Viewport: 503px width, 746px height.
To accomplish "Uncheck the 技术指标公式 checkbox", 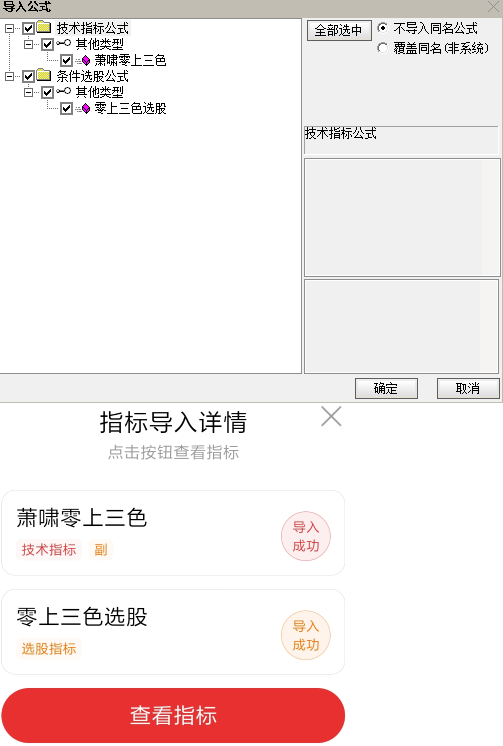I will [x=29, y=29].
